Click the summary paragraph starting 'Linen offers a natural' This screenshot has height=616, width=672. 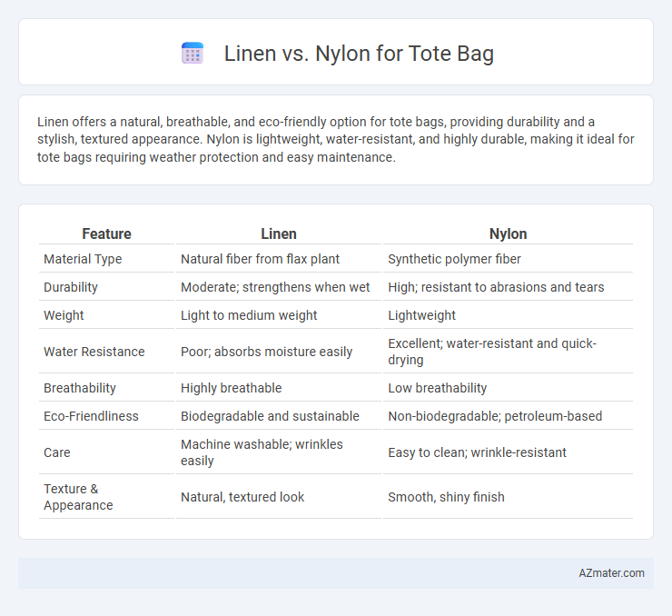[x=336, y=139]
